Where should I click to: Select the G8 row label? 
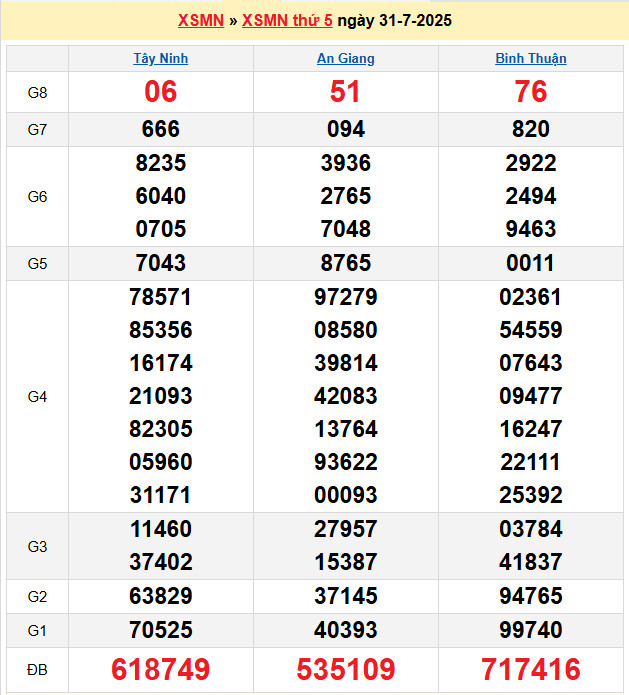(x=37, y=92)
